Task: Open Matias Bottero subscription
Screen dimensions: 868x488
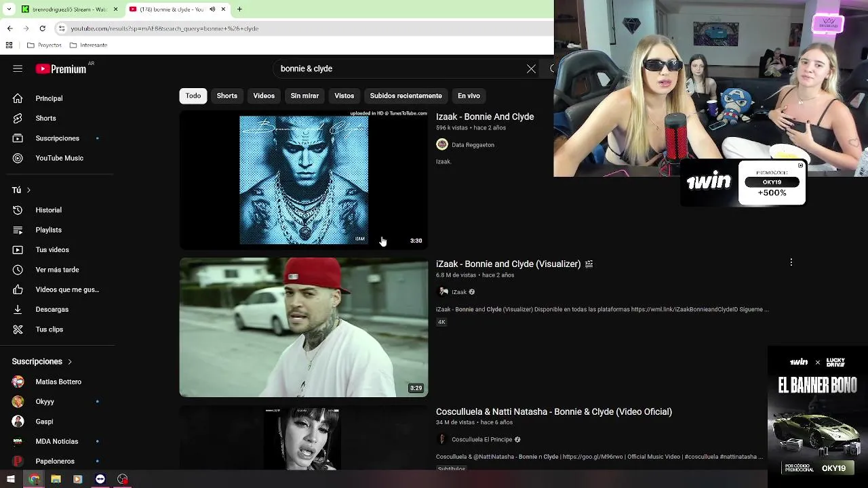Action: pos(58,382)
